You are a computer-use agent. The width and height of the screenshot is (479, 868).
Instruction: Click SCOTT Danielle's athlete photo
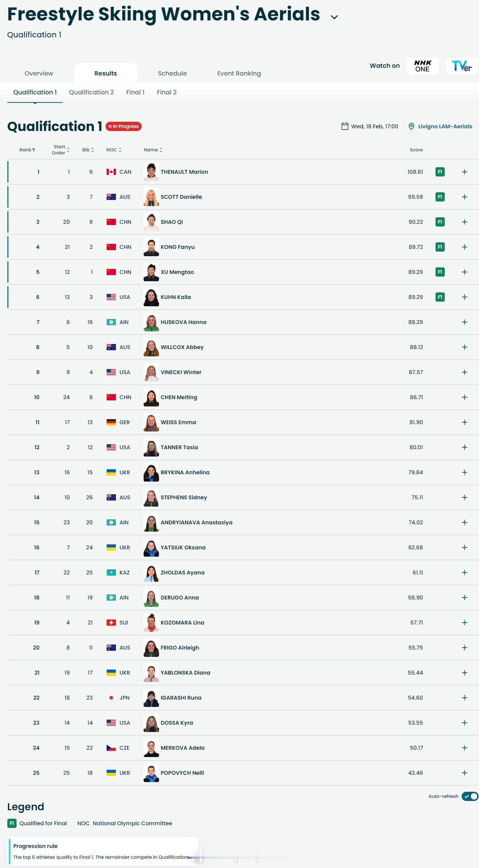[151, 196]
